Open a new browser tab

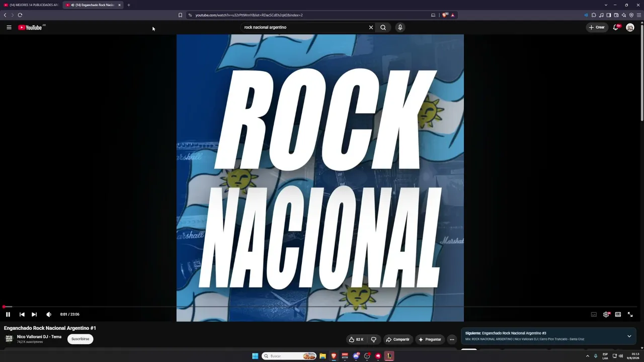coord(128,5)
